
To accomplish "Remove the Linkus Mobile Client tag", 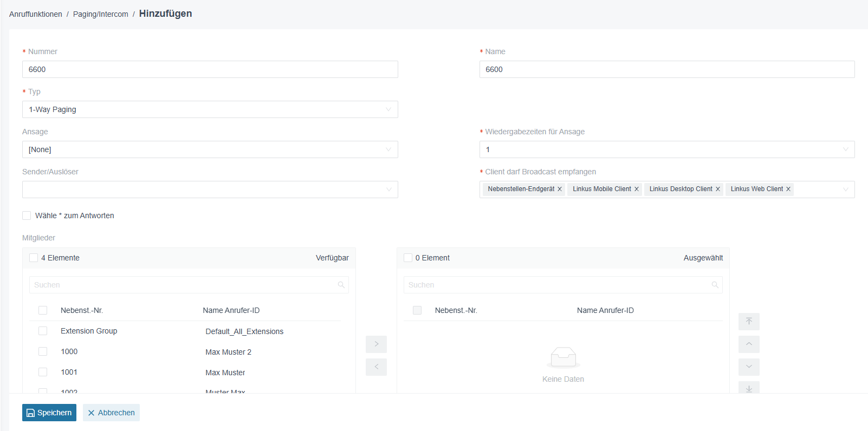I will pos(637,189).
